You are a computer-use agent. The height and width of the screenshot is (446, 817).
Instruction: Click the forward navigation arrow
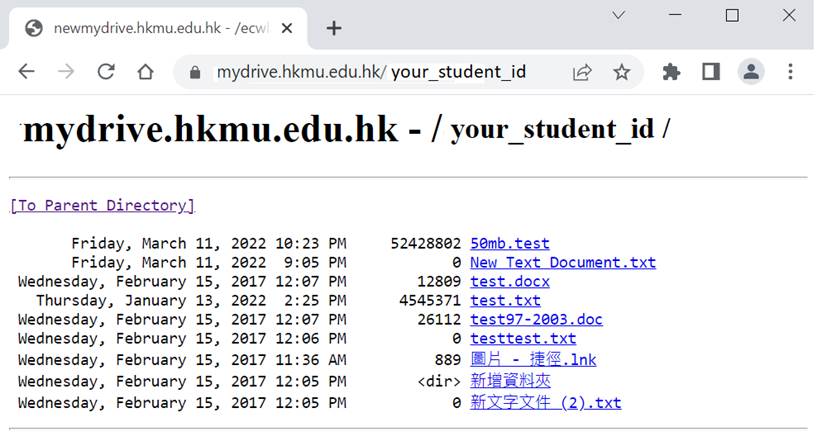[x=66, y=71]
